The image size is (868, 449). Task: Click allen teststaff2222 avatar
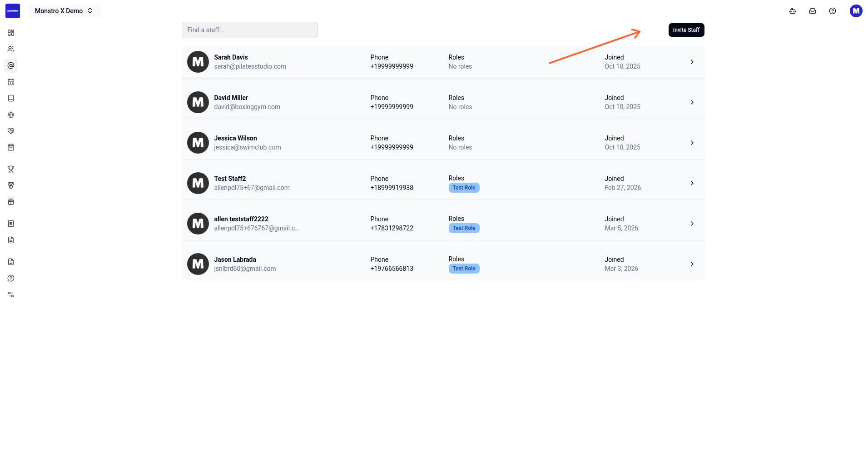198,224
